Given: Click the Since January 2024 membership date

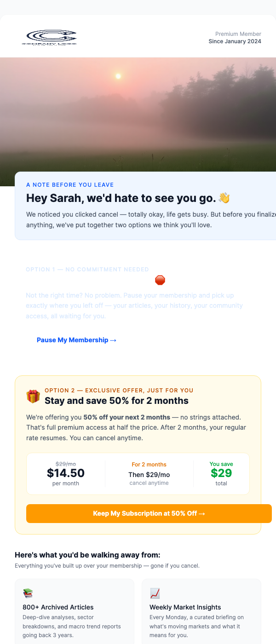Looking at the screenshot, I should coord(235,41).
